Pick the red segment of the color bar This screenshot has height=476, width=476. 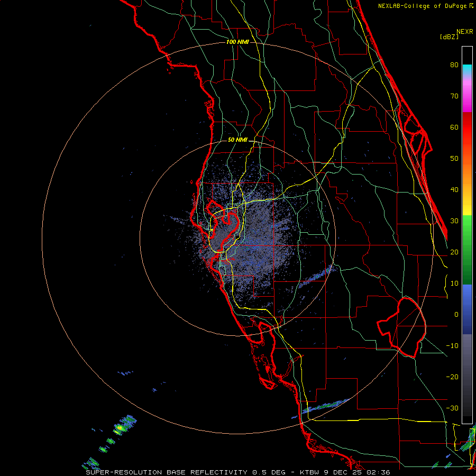(467, 127)
